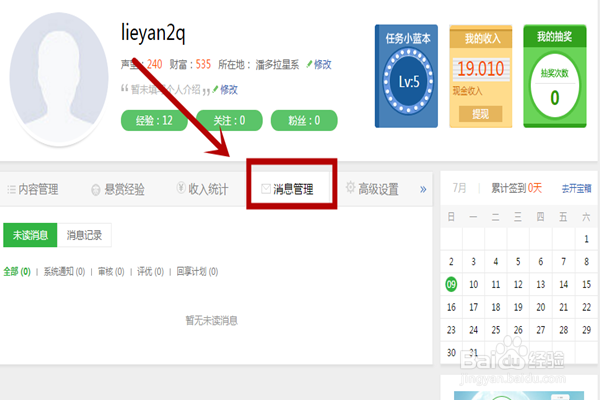The image size is (600, 400).
Task: Open the 内容管理 tab
Action: pos(33,189)
